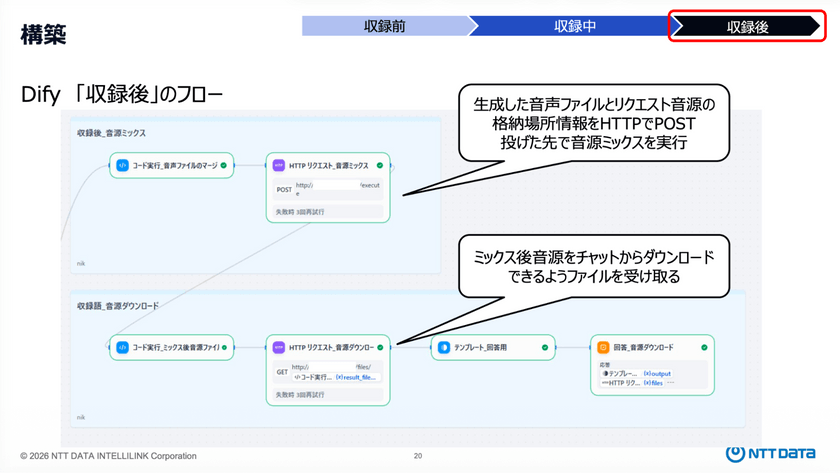Open the テンプレート_回答用 node title
Viewport: 840px width, 473px height.
pyautogui.click(x=481, y=347)
